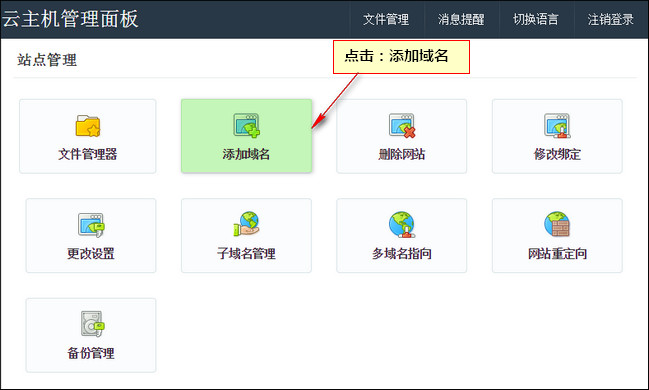Viewport: 649px width, 390px height.
Task: Click the 云主机管理面板 title
Action: tap(70, 19)
